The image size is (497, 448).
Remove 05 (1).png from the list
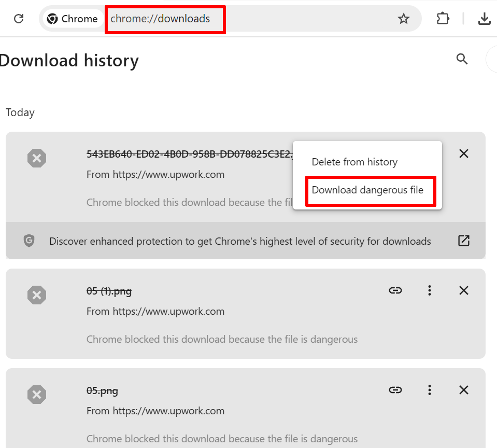tap(464, 290)
